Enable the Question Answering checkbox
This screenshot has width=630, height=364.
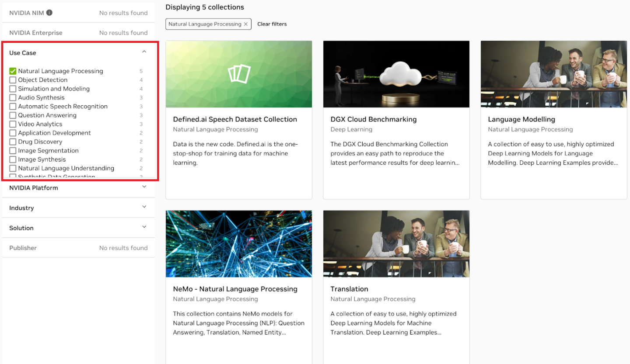click(x=13, y=115)
